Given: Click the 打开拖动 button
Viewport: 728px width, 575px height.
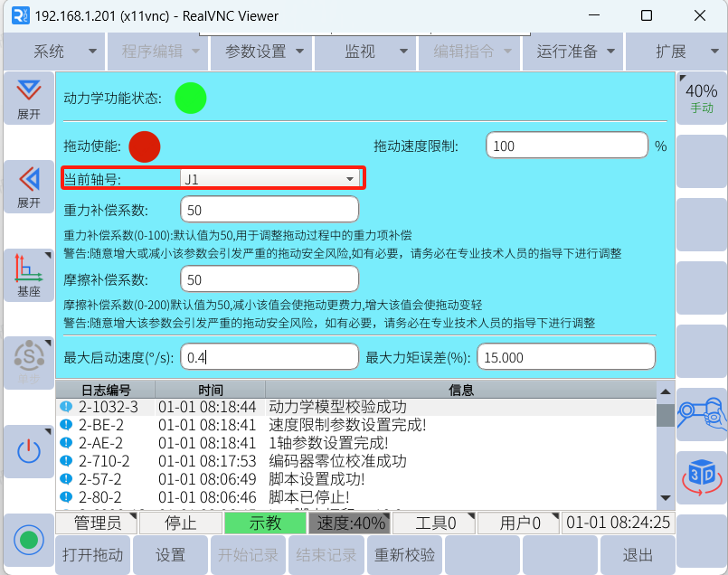Looking at the screenshot, I should [x=92, y=554].
